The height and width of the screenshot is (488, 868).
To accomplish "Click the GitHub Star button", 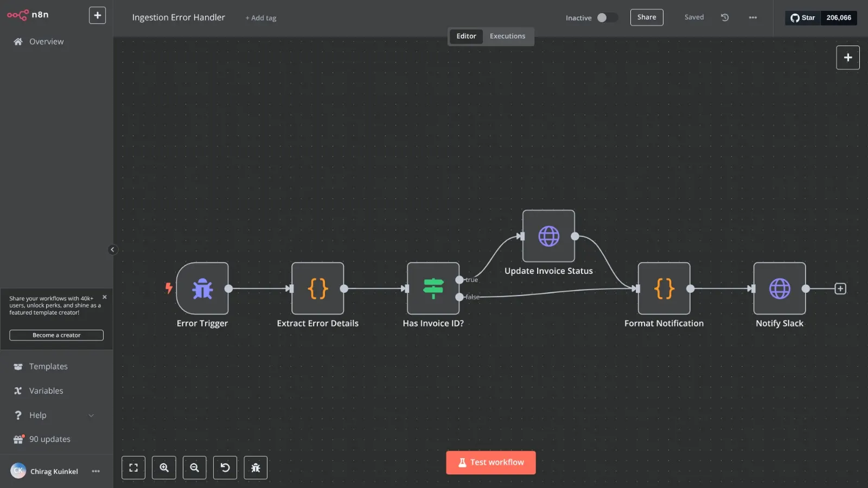I will (803, 17).
